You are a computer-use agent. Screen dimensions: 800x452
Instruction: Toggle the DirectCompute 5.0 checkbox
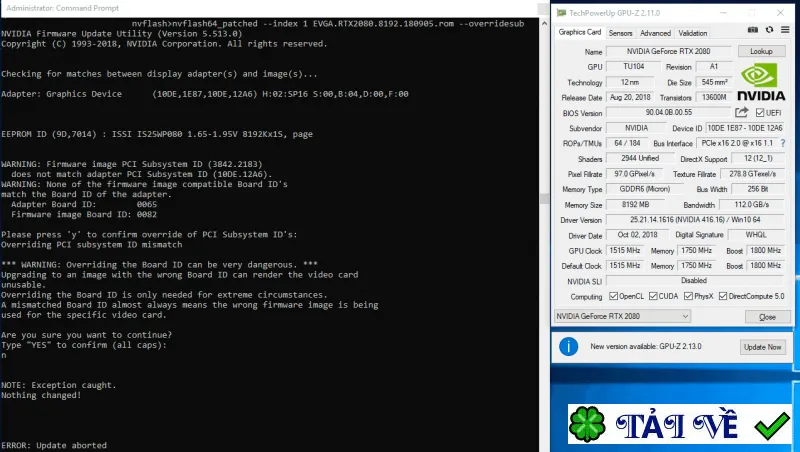click(x=723, y=296)
